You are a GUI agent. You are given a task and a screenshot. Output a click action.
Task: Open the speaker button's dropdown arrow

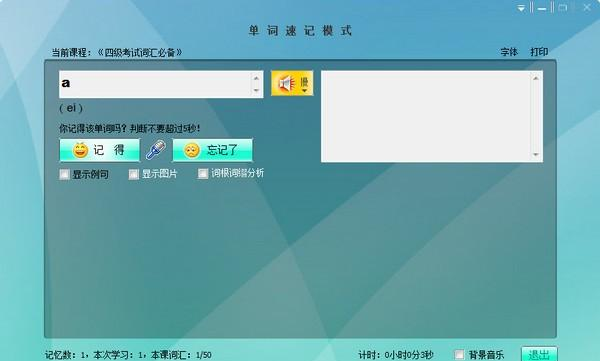[305, 90]
